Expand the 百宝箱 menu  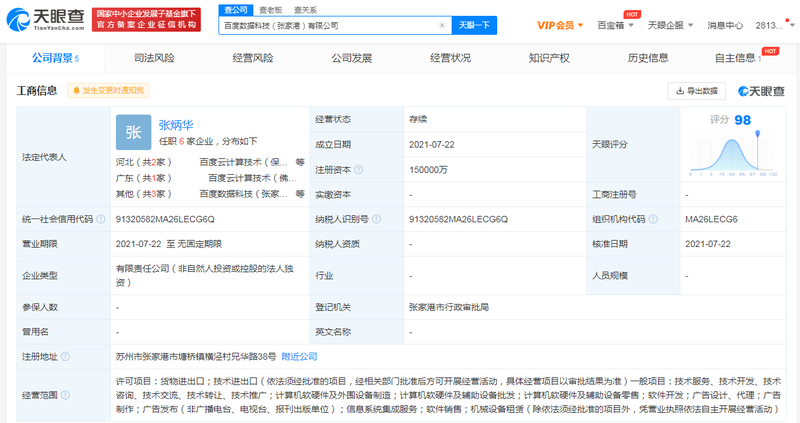(x=615, y=25)
